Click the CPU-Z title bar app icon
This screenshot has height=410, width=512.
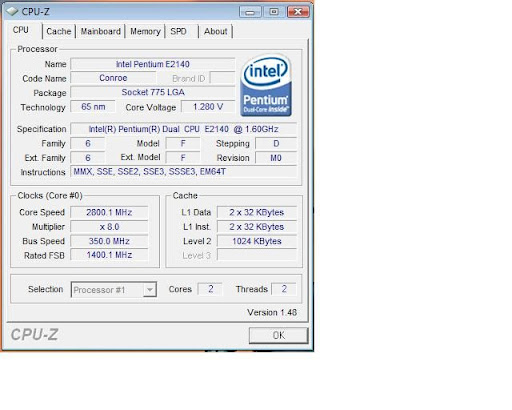coord(12,12)
